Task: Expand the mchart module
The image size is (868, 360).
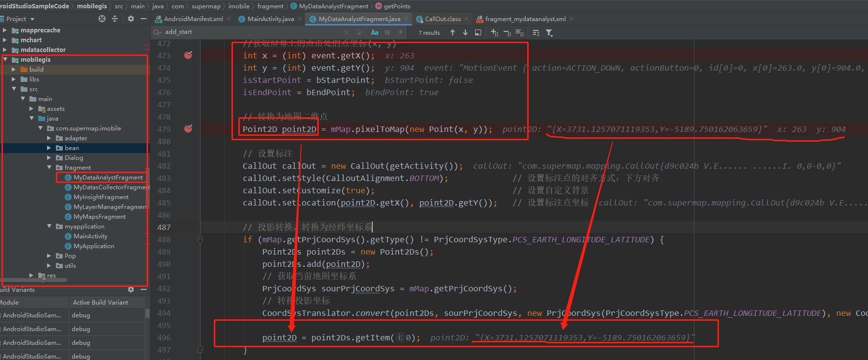Action: (5, 40)
